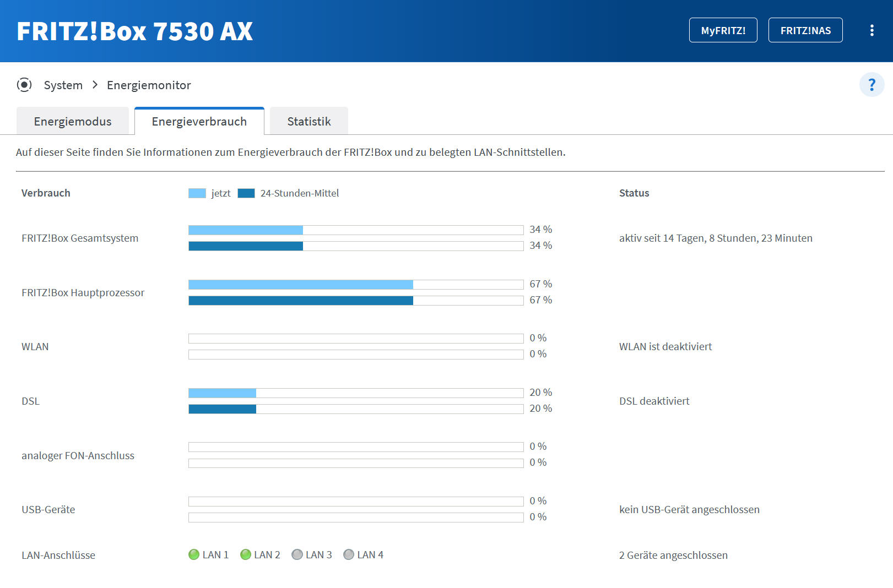This screenshot has height=588, width=893.
Task: Click the '24-Stunden-Mittel' legend label
Action: [x=300, y=193]
